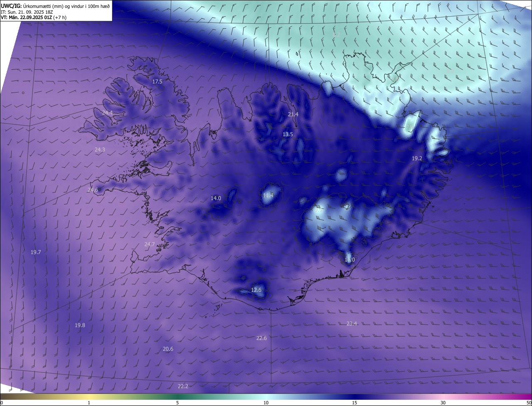Click the 22.6 value south of Iceland
The height and width of the screenshot is (406, 532).
(x=261, y=338)
